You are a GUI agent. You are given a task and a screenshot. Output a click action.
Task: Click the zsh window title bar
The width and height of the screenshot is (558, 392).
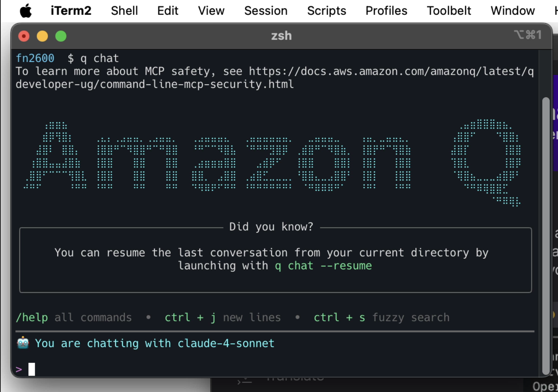(x=281, y=36)
